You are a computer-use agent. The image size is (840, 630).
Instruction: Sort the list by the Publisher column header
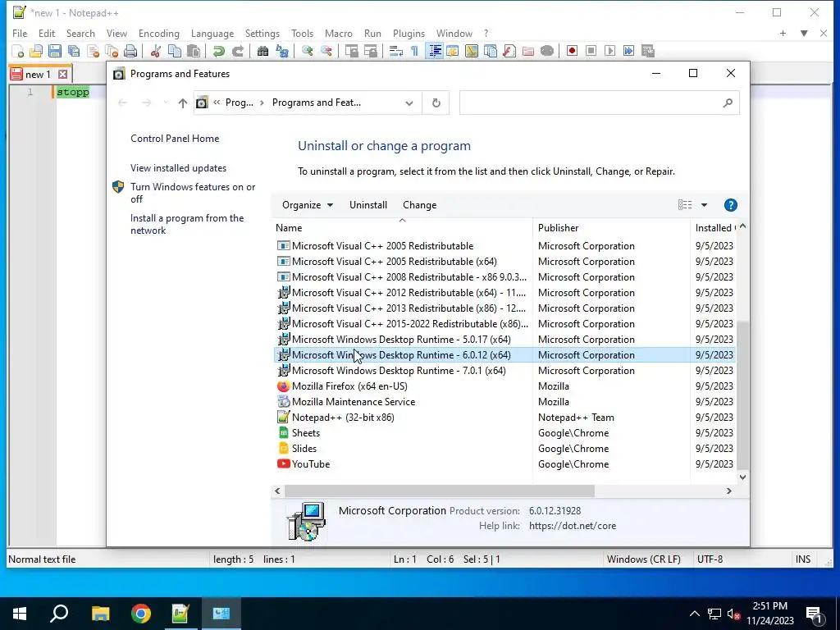(x=611, y=228)
